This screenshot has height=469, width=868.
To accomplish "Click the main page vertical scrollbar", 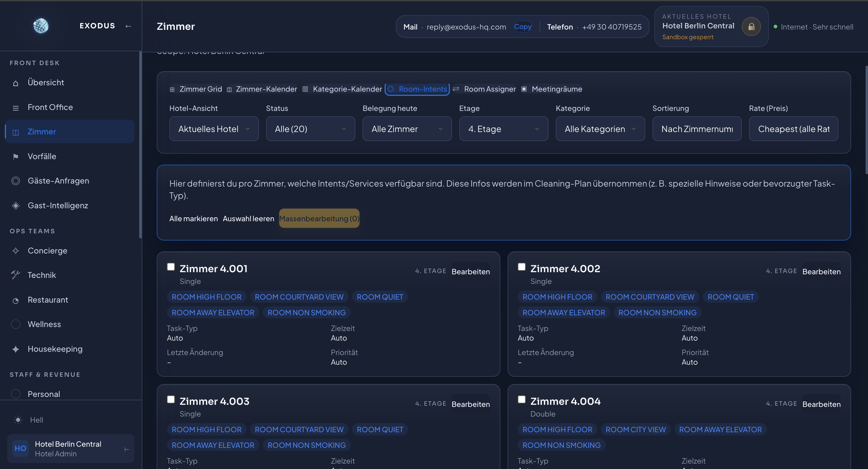I will coord(866,120).
